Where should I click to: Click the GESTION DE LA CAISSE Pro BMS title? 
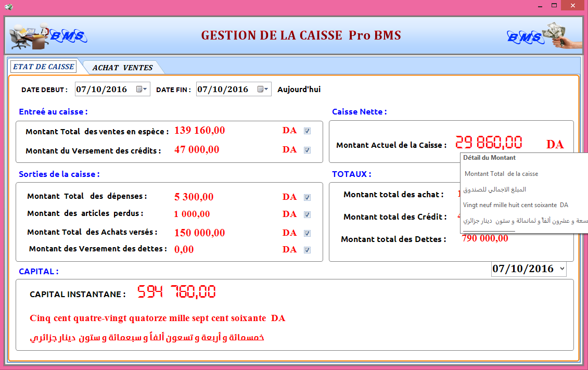pos(301,35)
